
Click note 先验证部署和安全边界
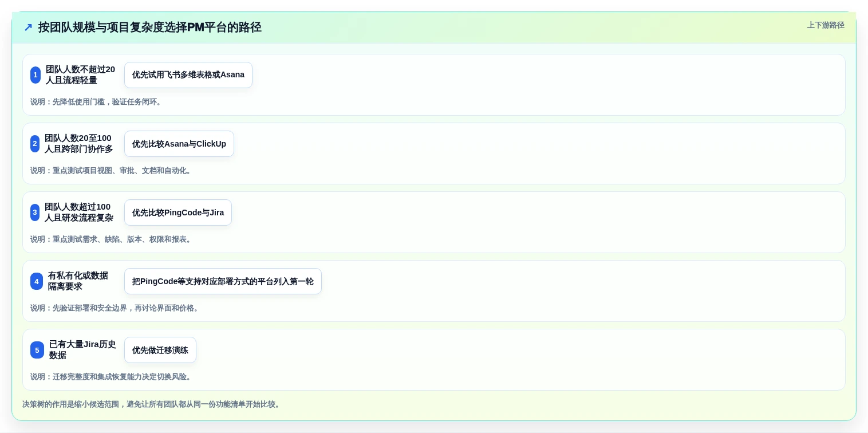116,308
